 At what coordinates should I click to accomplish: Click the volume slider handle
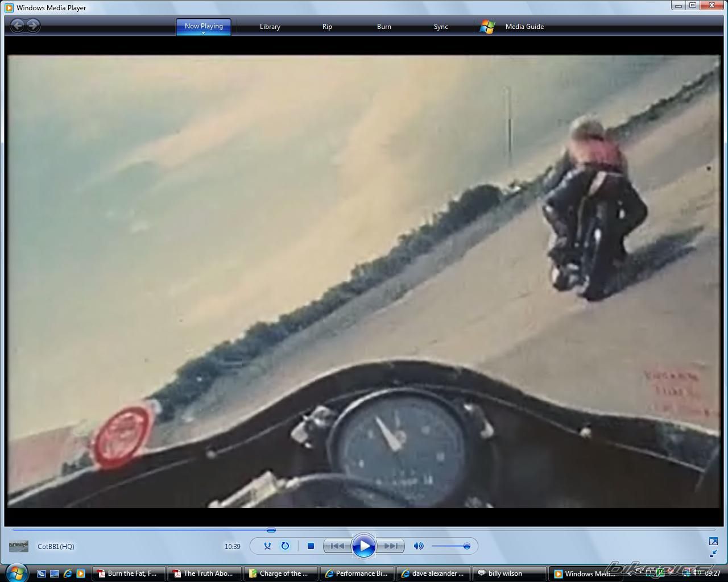pos(467,546)
